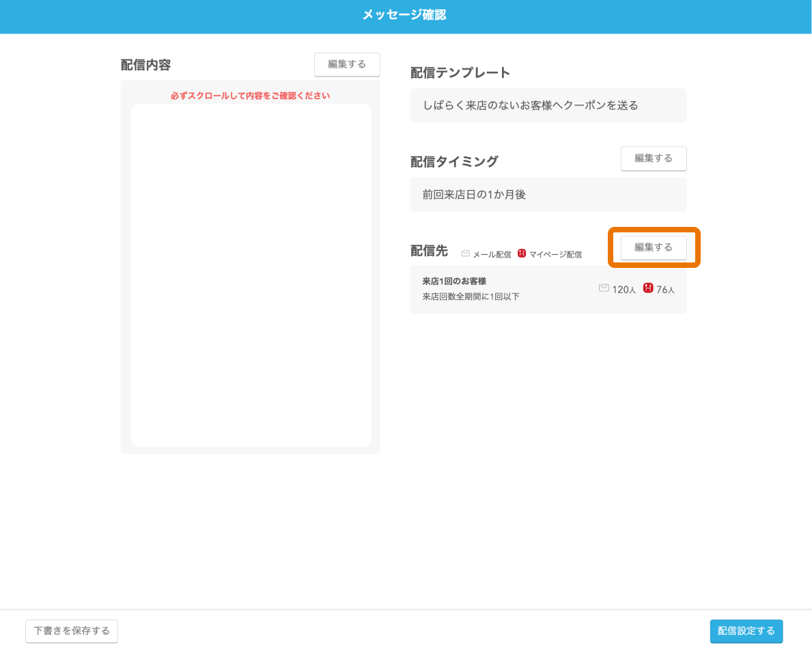Click the 76人 my-page recipient count
The height and width of the screenshot is (652, 812).
click(x=665, y=290)
